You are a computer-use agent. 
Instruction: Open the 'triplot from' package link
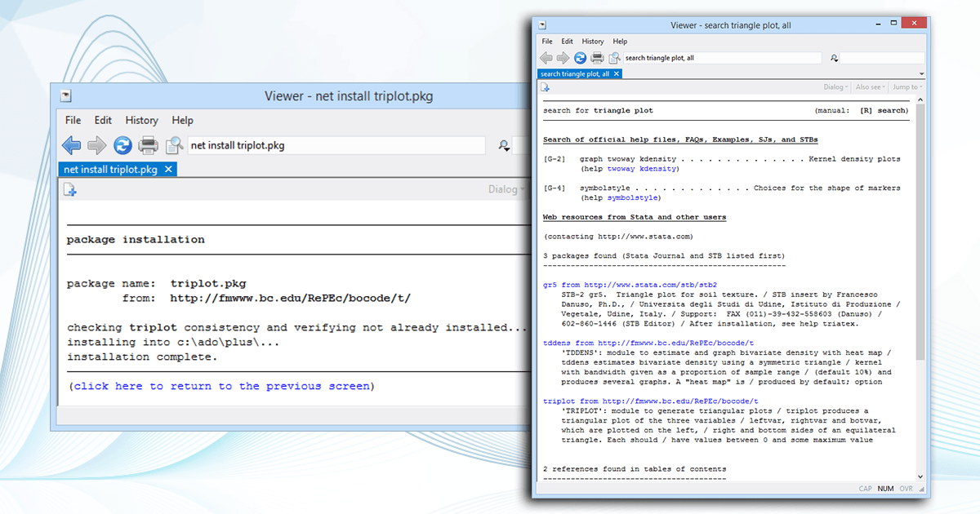click(x=651, y=401)
